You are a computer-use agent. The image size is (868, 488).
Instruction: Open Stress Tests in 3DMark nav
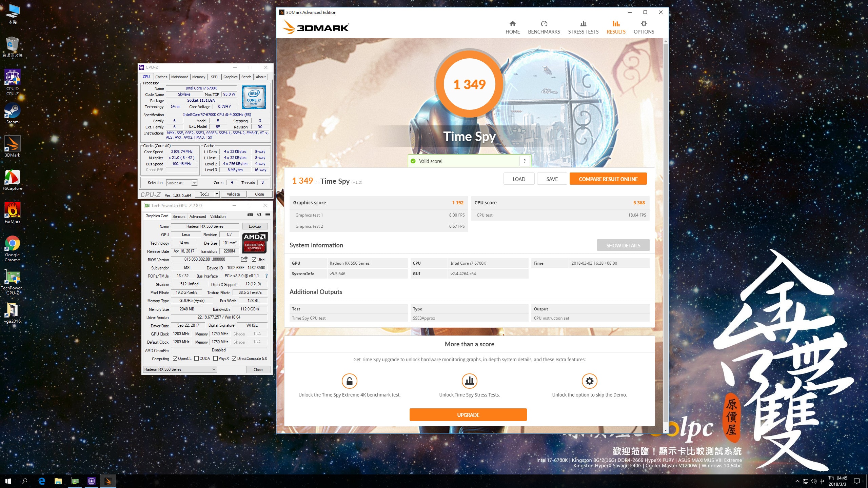click(583, 28)
